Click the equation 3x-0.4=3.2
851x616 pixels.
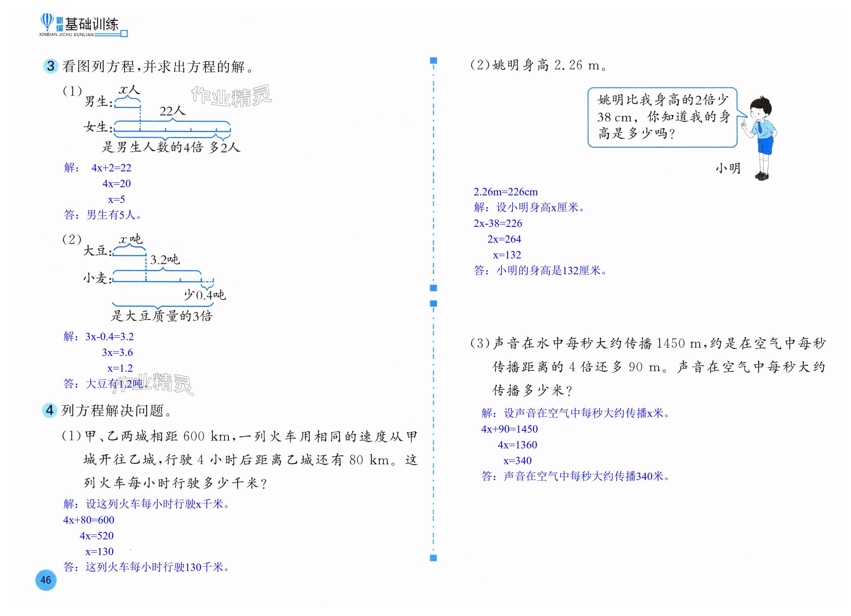click(110, 336)
